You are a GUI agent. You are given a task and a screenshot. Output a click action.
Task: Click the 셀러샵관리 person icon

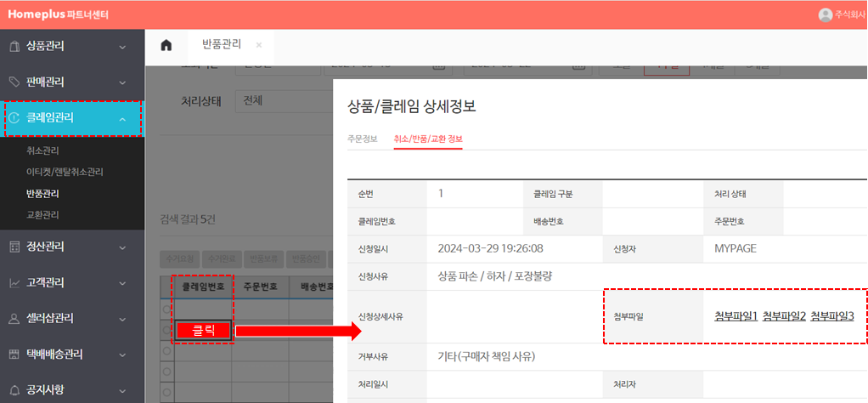(14, 318)
